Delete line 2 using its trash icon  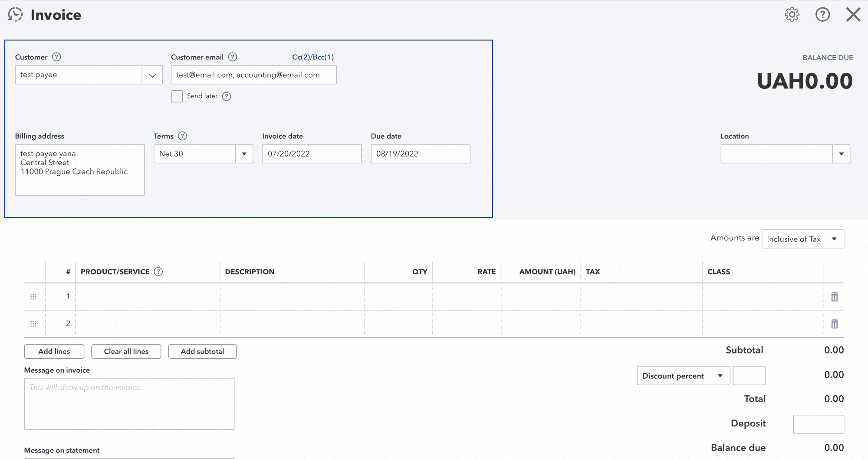834,324
